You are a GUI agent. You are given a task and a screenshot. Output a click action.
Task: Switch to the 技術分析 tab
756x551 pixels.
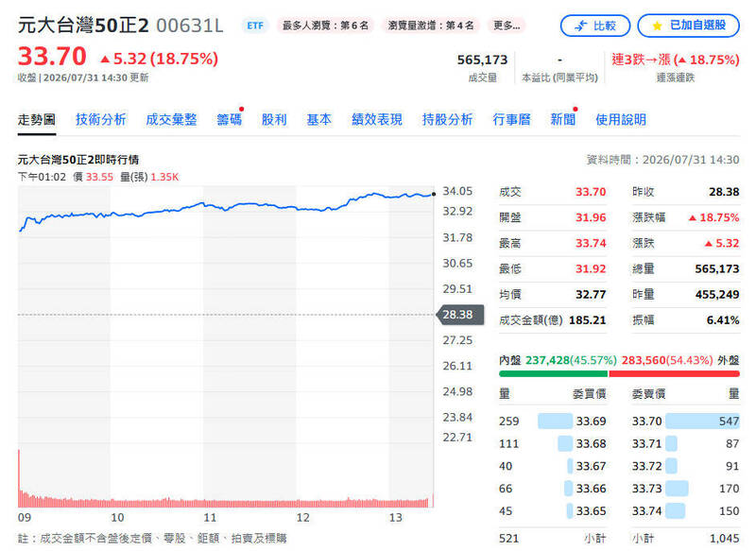tap(101, 119)
